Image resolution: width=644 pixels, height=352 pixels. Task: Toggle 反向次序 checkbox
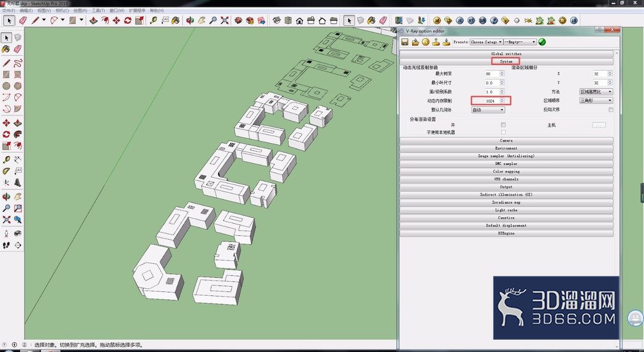[x=611, y=110]
